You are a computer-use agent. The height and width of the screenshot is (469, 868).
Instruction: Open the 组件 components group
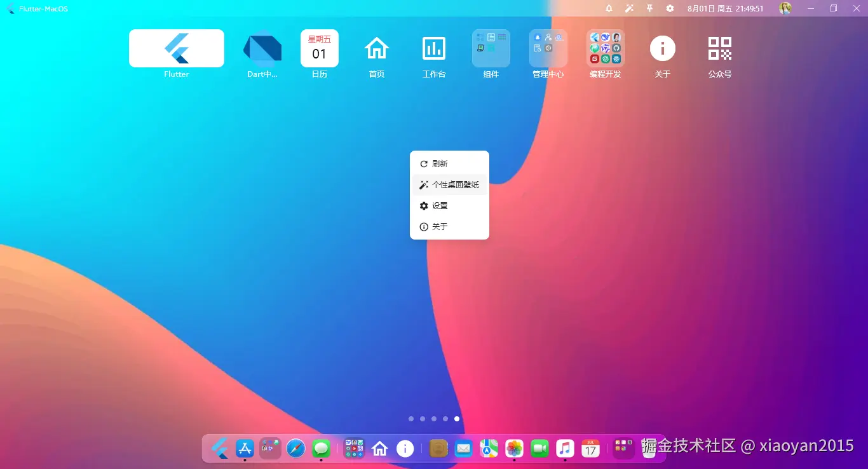click(x=491, y=48)
